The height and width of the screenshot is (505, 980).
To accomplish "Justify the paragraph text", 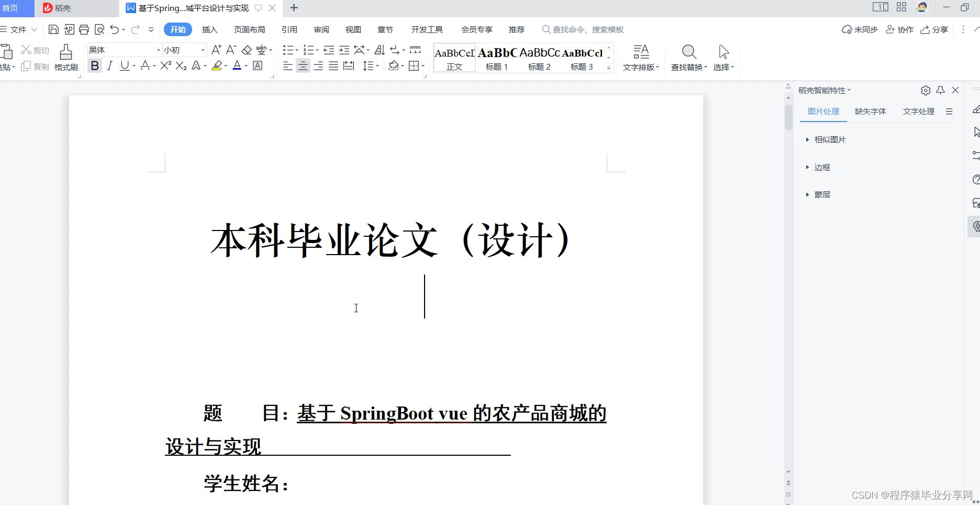I will coord(333,65).
